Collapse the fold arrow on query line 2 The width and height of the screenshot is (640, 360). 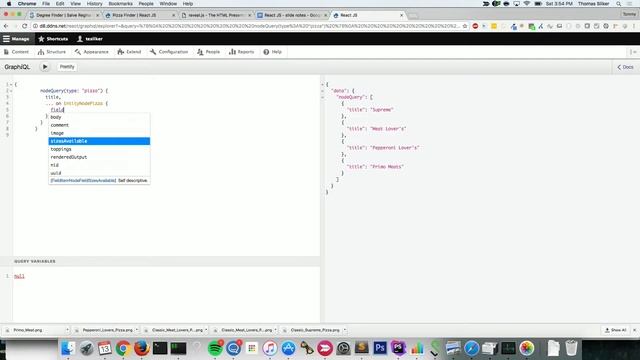point(11,91)
